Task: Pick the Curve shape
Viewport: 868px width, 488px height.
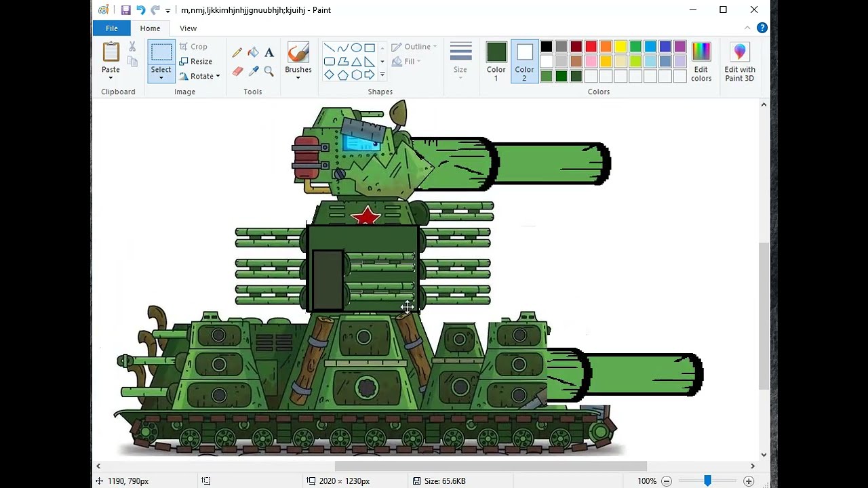Action: click(342, 47)
